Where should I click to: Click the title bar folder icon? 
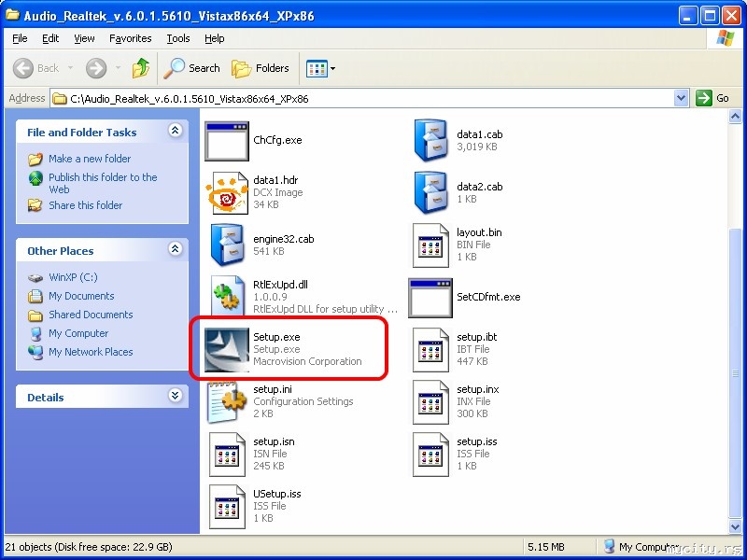click(x=12, y=15)
